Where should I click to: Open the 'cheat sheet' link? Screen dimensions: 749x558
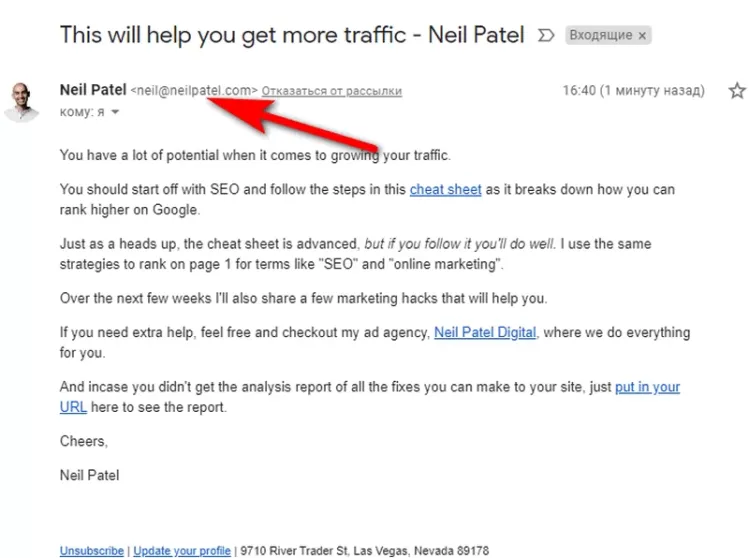click(445, 189)
